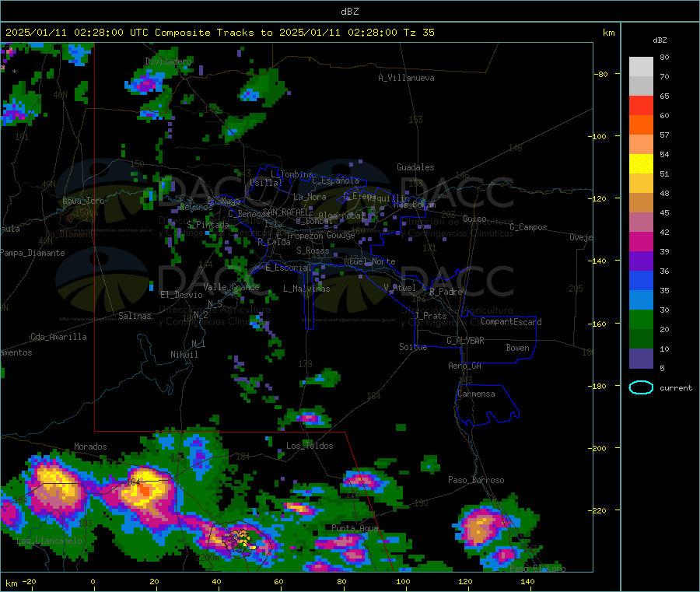Select the red 60 dBZ color swatch

point(641,106)
